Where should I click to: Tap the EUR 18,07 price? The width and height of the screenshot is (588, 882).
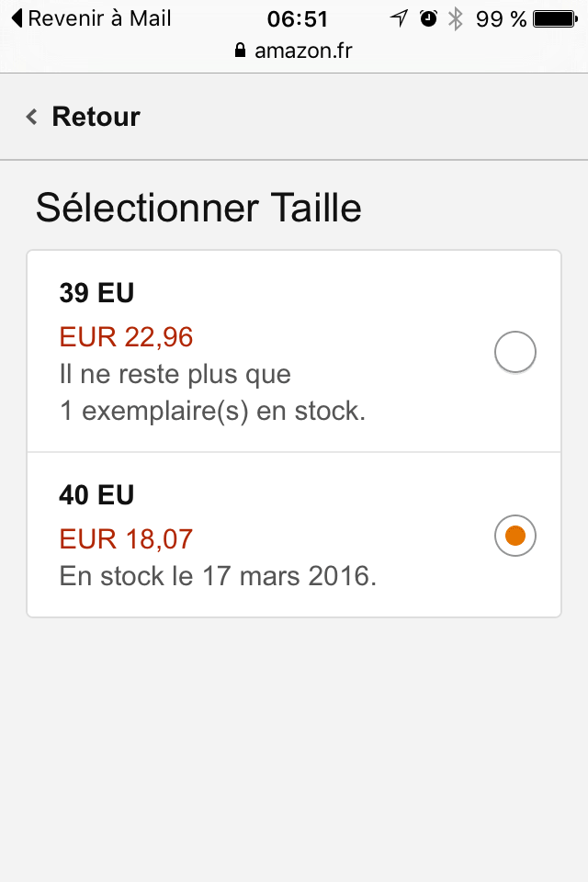pos(127,538)
